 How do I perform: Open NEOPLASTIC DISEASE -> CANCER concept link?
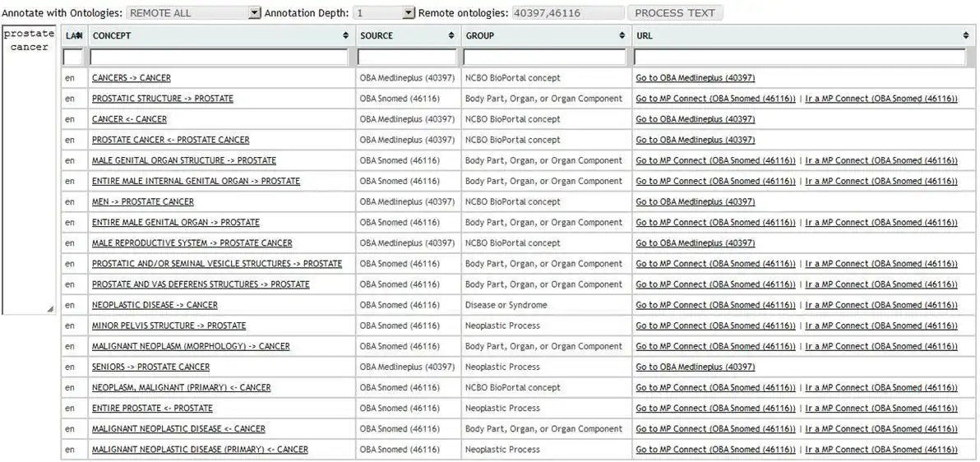coord(155,305)
